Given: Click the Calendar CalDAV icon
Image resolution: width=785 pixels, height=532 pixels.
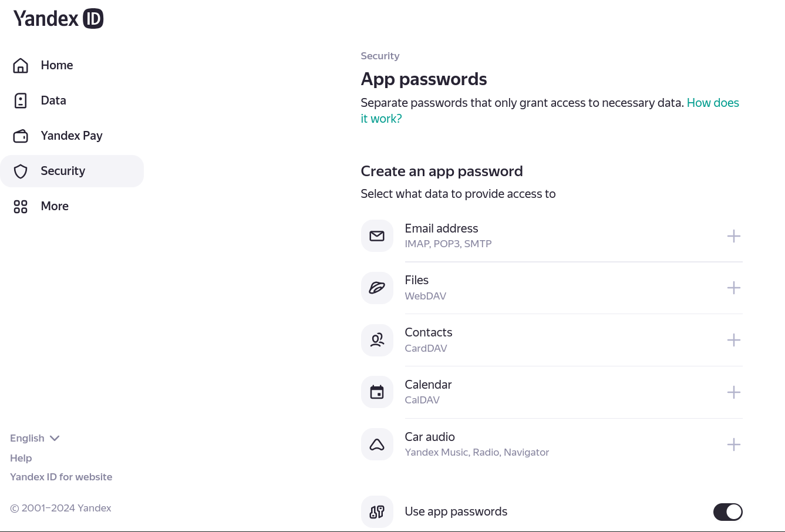Looking at the screenshot, I should (x=377, y=392).
